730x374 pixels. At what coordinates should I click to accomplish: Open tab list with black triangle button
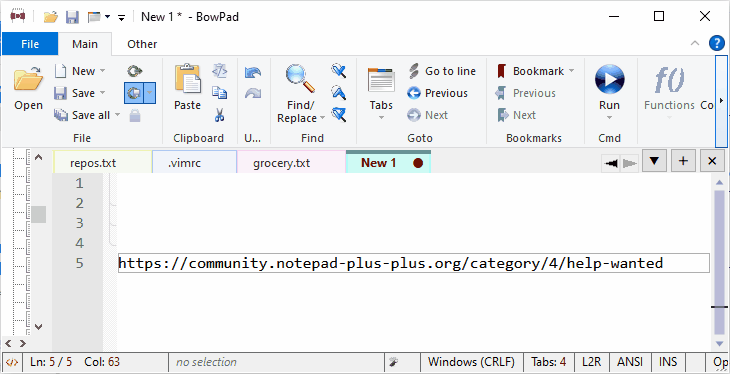click(x=654, y=161)
